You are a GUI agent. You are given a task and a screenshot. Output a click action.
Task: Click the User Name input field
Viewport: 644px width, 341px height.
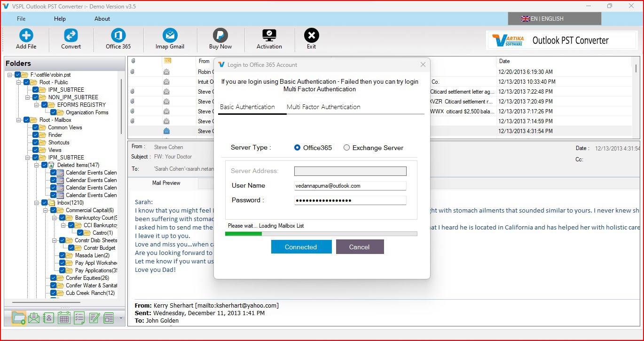coord(350,186)
